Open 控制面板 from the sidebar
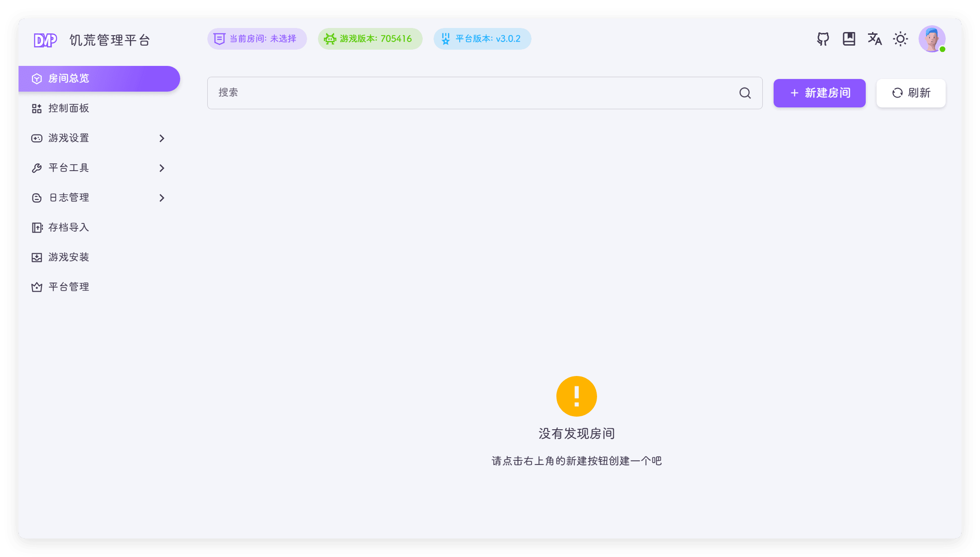 68,108
